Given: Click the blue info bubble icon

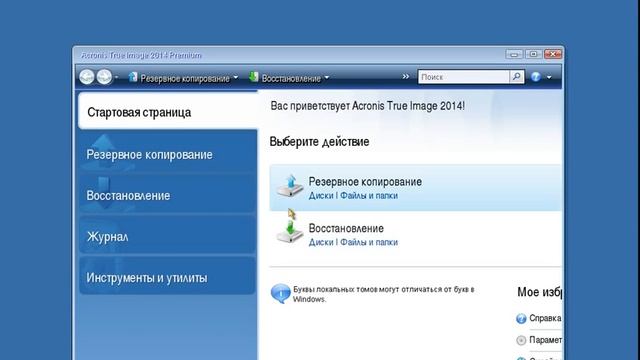Looking at the screenshot, I should click(x=280, y=293).
